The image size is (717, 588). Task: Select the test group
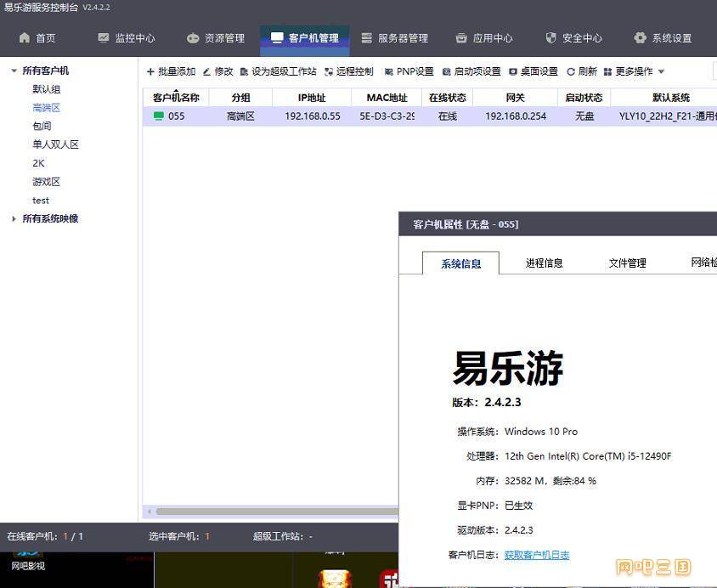[41, 201]
